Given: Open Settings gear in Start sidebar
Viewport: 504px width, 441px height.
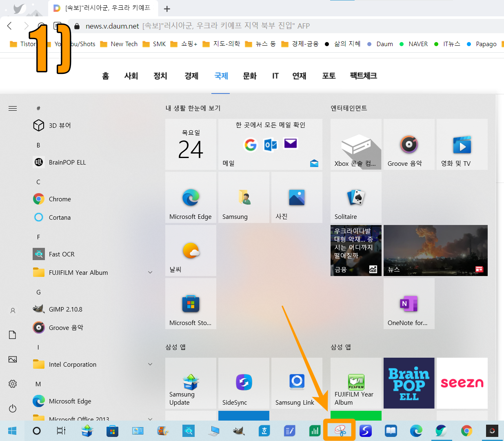Looking at the screenshot, I should click(x=13, y=384).
